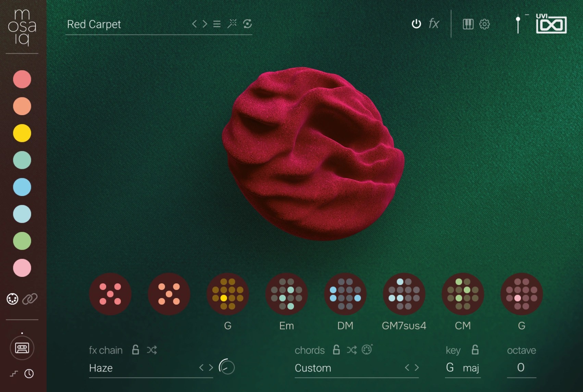Click the cassette tape recorder icon
Image resolution: width=583 pixels, height=392 pixels.
[x=22, y=348]
